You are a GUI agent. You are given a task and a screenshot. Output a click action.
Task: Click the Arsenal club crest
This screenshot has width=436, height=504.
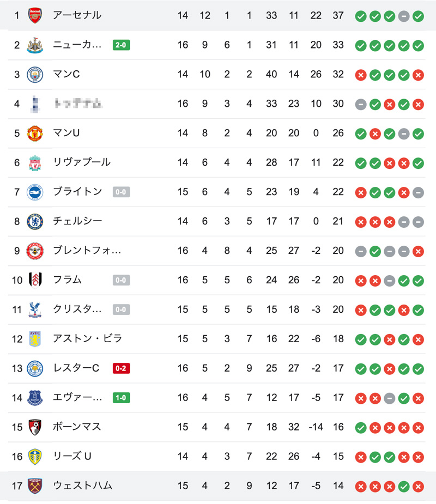(x=35, y=15)
